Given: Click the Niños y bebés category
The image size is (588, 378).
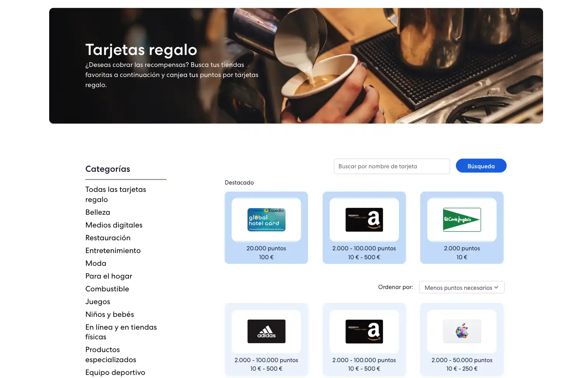Looking at the screenshot, I should click(x=110, y=315).
